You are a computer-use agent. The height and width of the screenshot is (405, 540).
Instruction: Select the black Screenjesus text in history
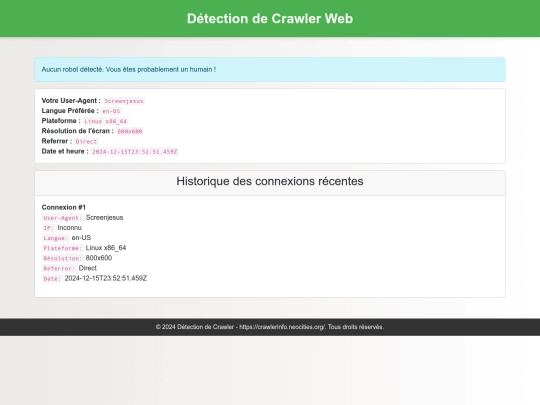(x=104, y=218)
